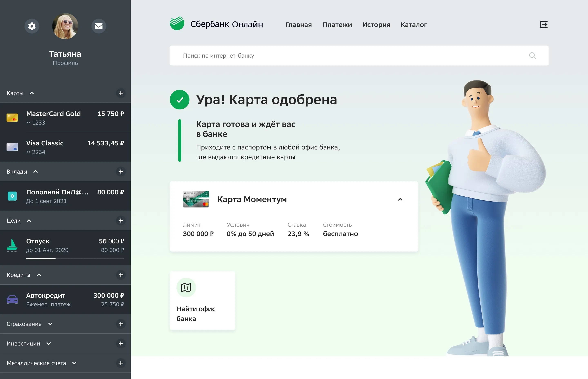Collapse the Карта Моментум details chevron

pos(400,199)
